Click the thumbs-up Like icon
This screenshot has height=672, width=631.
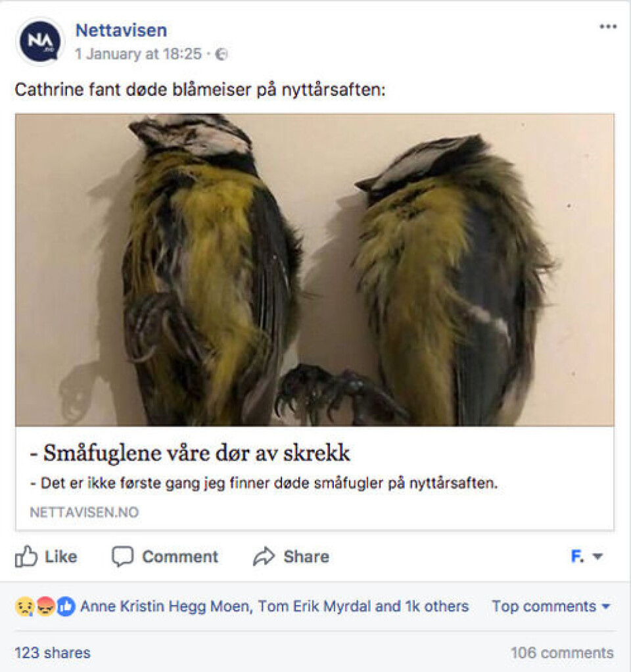[26, 557]
